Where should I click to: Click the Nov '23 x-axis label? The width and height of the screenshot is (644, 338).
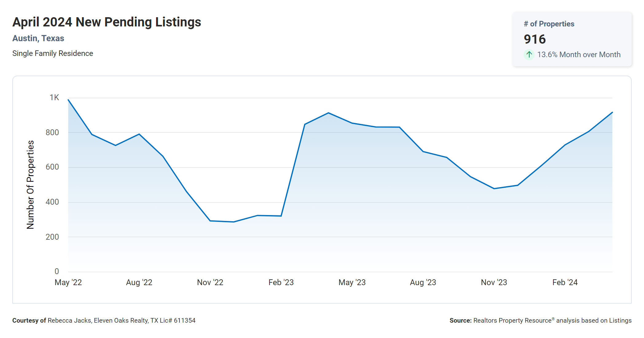pos(494,282)
